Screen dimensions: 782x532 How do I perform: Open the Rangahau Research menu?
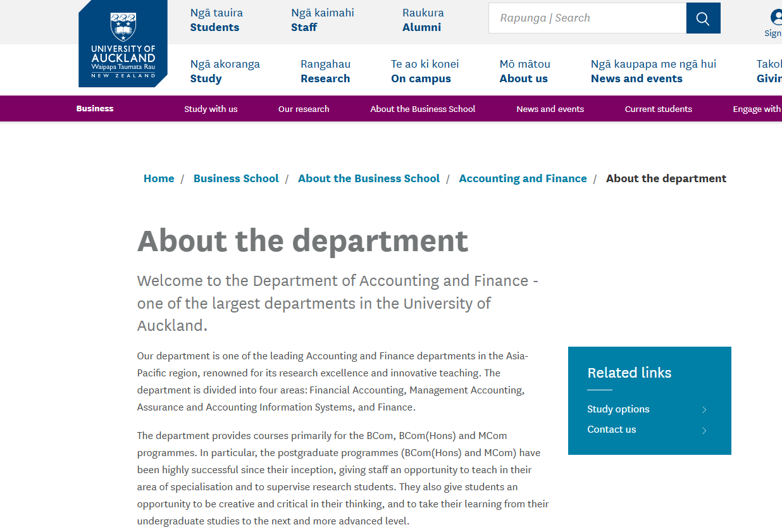click(325, 71)
